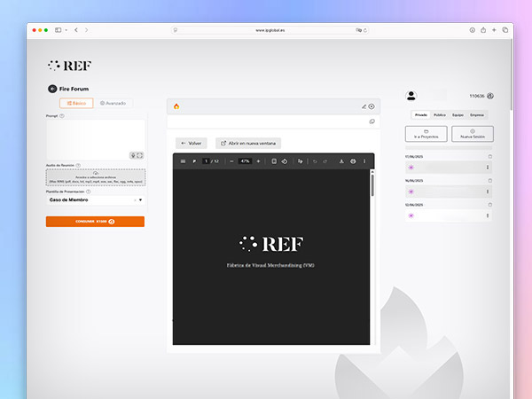Open the session under 17/06/2025
This screenshot has width=532, height=399.
[x=449, y=168]
